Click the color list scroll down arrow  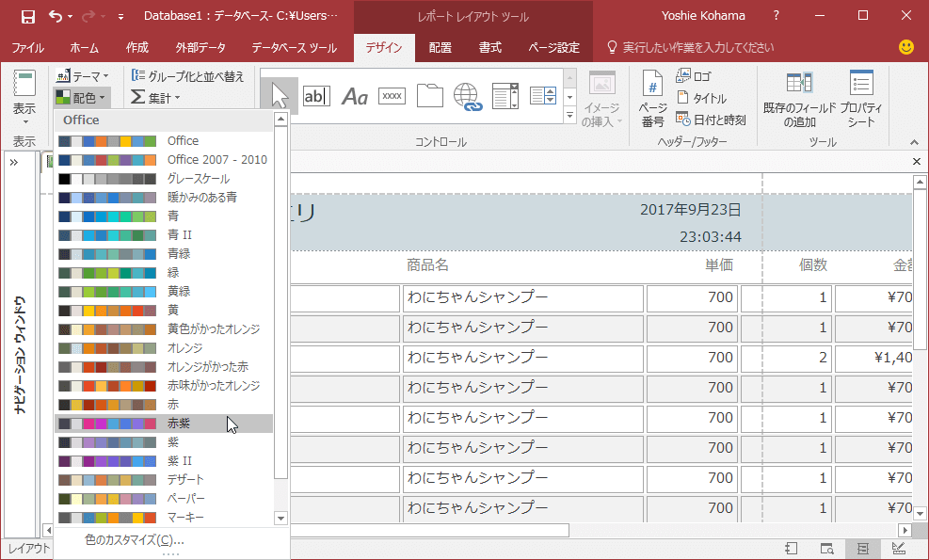click(x=280, y=518)
